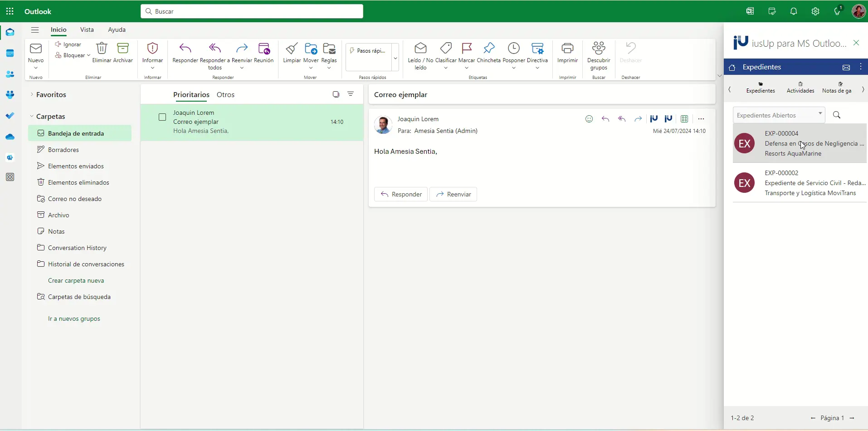Open the Posponer clock tool
The height and width of the screenshot is (431, 868).
(x=513, y=49)
